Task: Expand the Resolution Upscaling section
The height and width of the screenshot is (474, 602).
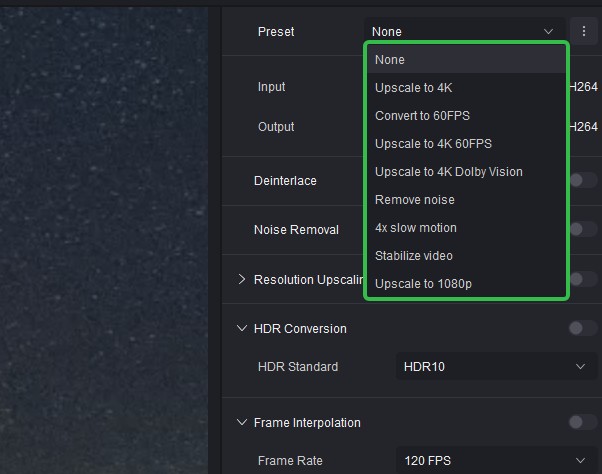Action: click(x=242, y=279)
